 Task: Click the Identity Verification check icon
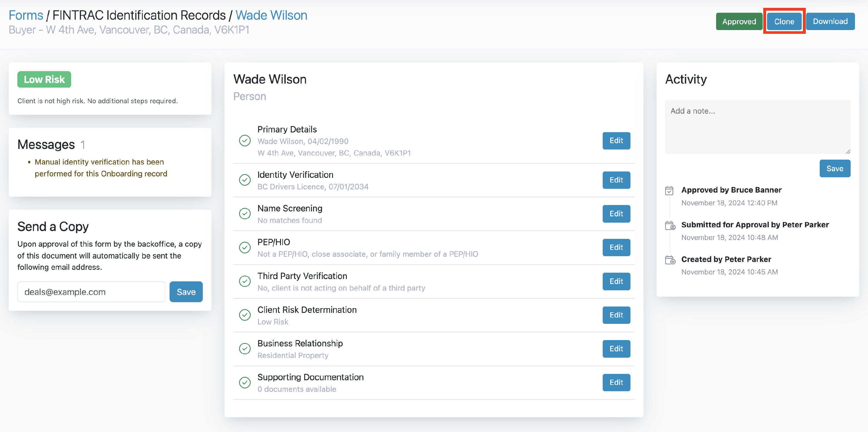click(244, 180)
